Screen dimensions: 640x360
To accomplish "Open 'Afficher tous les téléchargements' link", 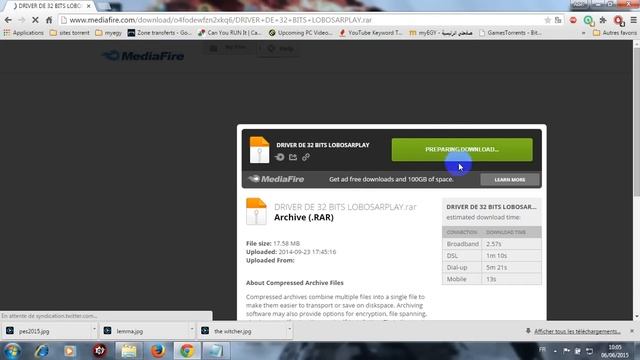I will tap(577, 331).
